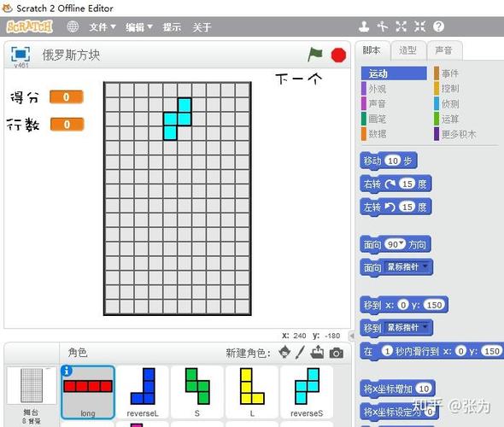
Task: Switch to the 脚本 tab
Action: (x=372, y=50)
